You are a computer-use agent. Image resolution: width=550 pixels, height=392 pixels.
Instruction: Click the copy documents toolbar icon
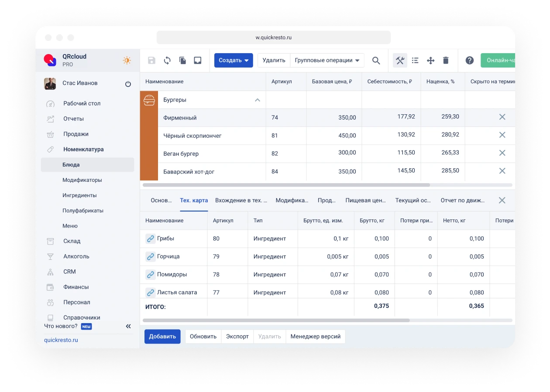[182, 61]
